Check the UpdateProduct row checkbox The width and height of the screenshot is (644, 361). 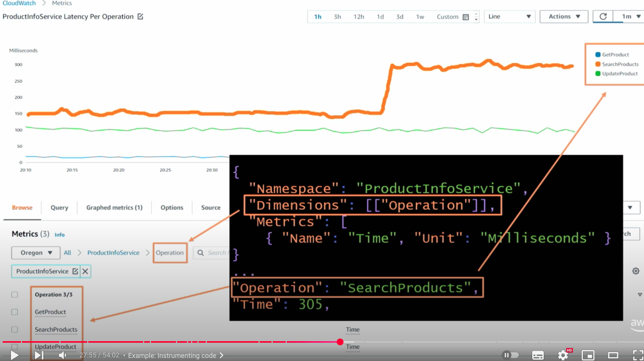(15, 347)
